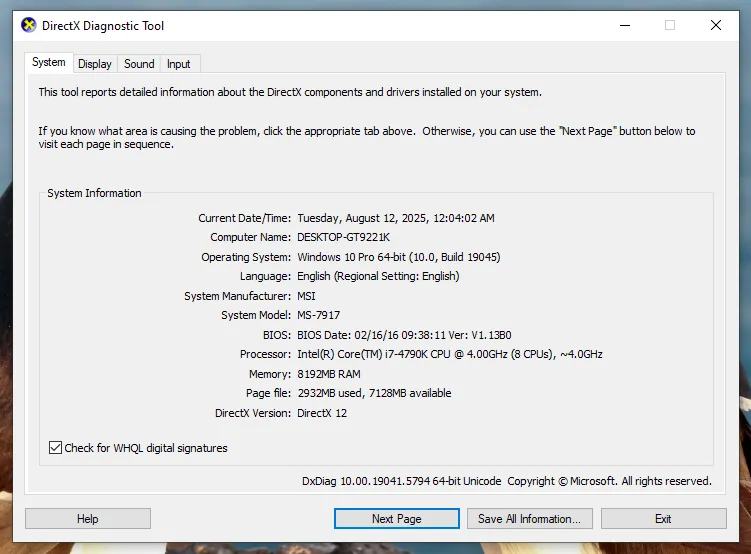The width and height of the screenshot is (751, 554).
Task: Toggle Check for WHQL digital signatures checkbox
Action: tap(56, 448)
